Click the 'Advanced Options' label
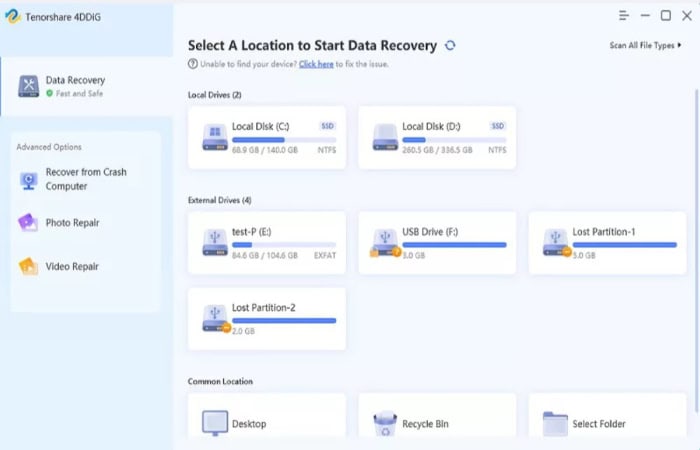 pyautogui.click(x=49, y=147)
